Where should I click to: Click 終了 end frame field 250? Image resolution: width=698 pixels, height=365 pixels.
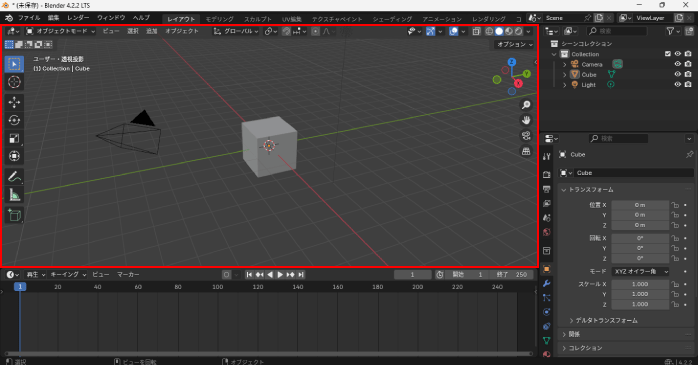512,275
